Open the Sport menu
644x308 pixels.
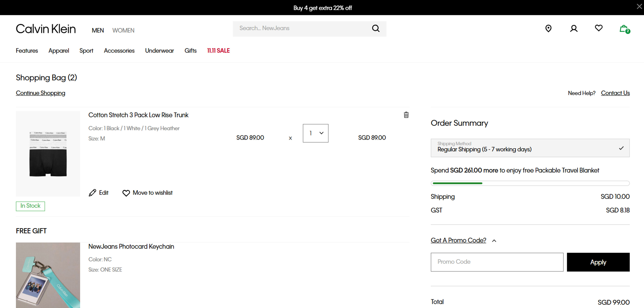(86, 51)
